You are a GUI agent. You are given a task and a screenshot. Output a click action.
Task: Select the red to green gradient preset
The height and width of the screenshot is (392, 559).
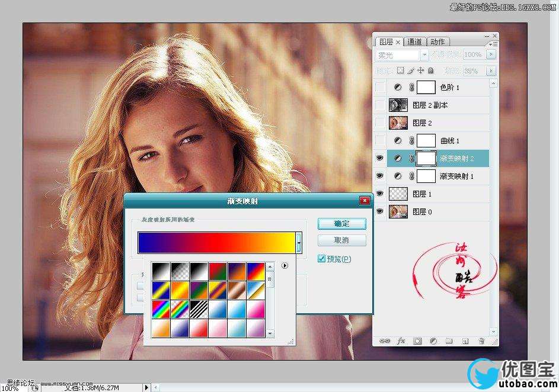tap(218, 272)
